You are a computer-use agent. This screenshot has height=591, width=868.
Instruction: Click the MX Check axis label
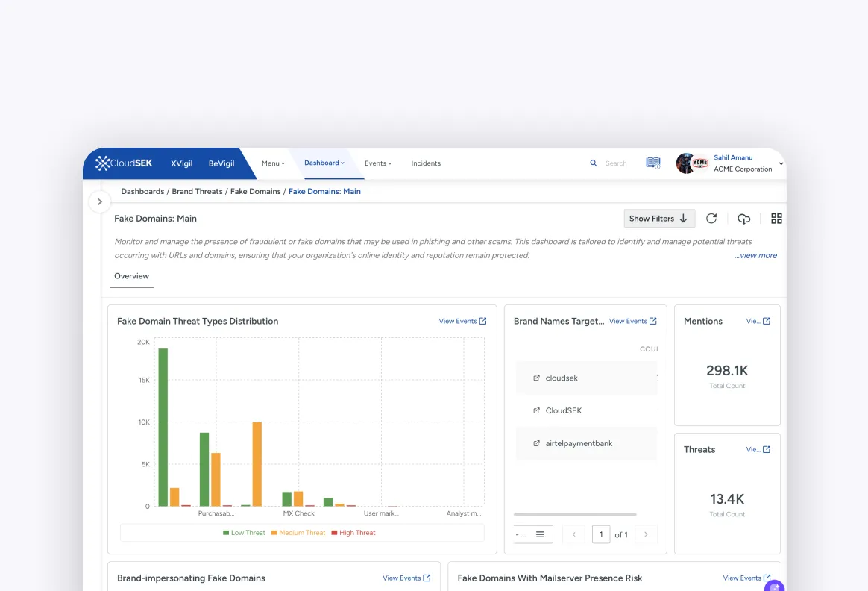click(x=298, y=513)
